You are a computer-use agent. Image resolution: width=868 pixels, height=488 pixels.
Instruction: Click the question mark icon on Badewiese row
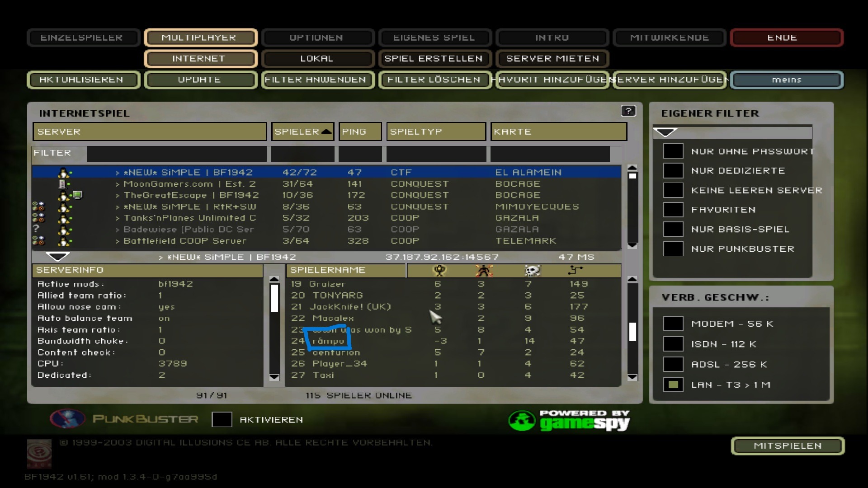click(x=36, y=229)
